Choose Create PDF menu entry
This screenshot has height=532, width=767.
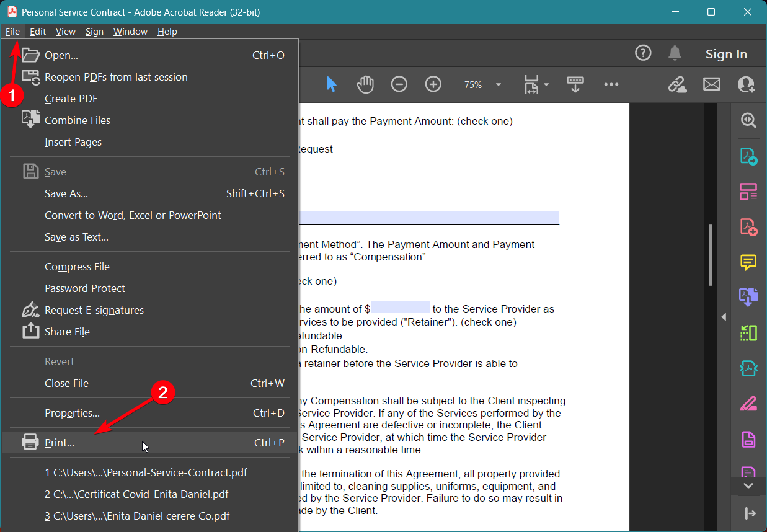tap(150, 99)
